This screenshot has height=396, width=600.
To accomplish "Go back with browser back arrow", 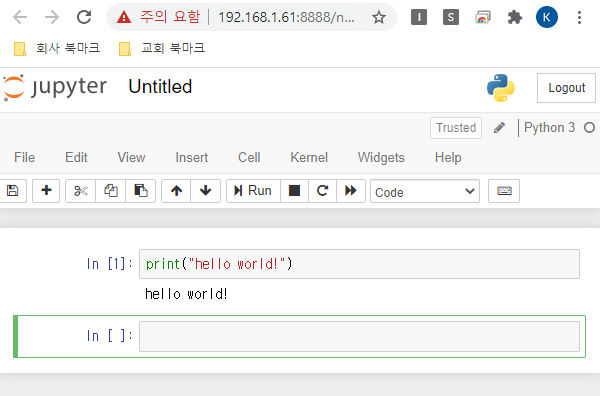I will pos(20,17).
